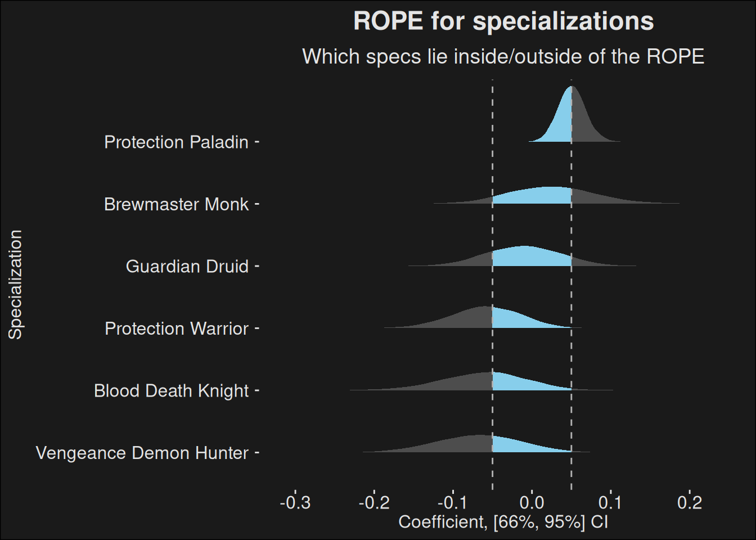Viewport: 756px width, 540px height.
Task: Click the -0.1 x-axis tick label
Action: pyautogui.click(x=453, y=502)
